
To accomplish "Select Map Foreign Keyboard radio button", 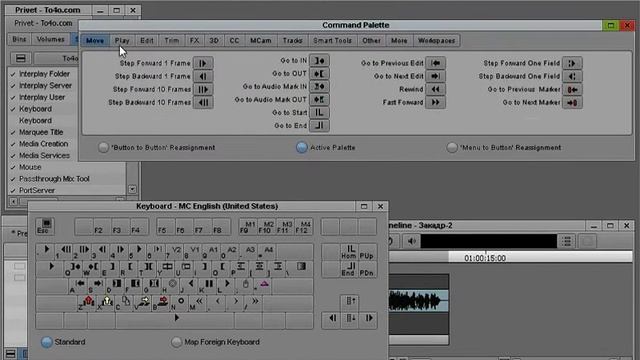I will [176, 342].
